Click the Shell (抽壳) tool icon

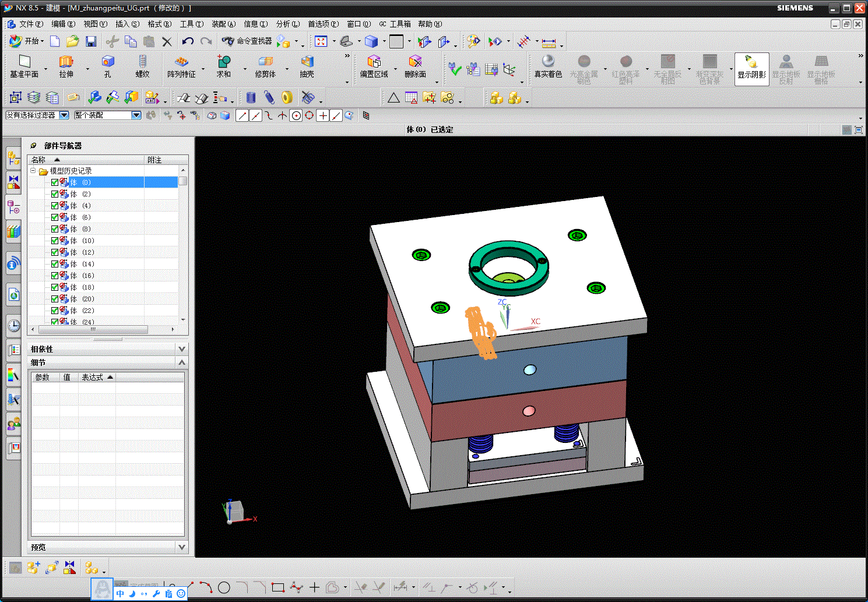[x=307, y=62]
